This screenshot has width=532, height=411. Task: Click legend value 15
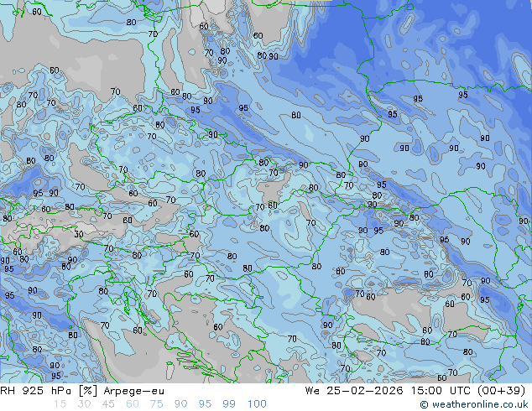click(x=60, y=404)
